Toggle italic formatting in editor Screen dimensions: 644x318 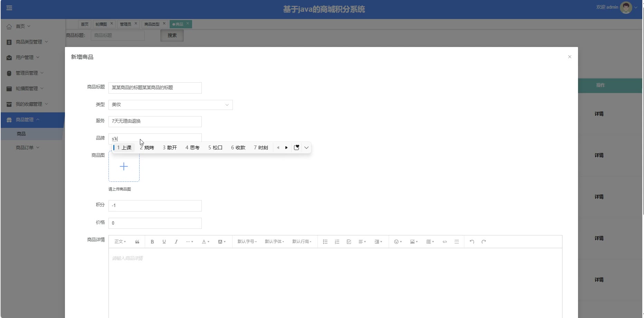176,242
